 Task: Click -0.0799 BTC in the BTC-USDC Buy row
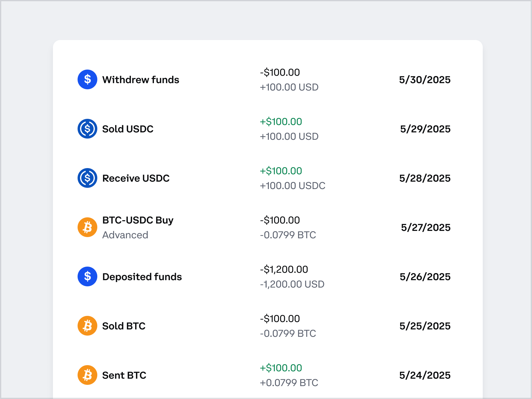pyautogui.click(x=288, y=235)
